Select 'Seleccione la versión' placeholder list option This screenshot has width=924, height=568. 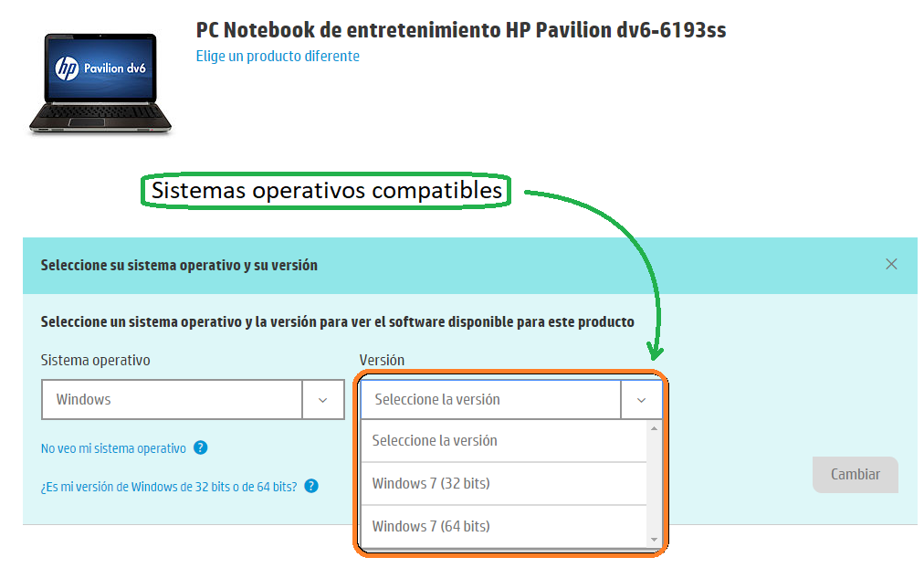click(504, 441)
